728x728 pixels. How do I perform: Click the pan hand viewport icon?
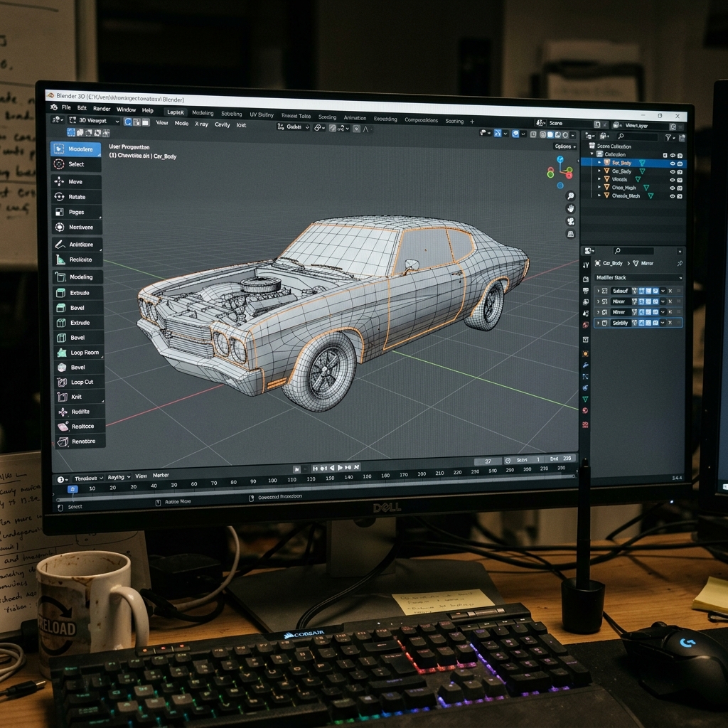click(571, 208)
